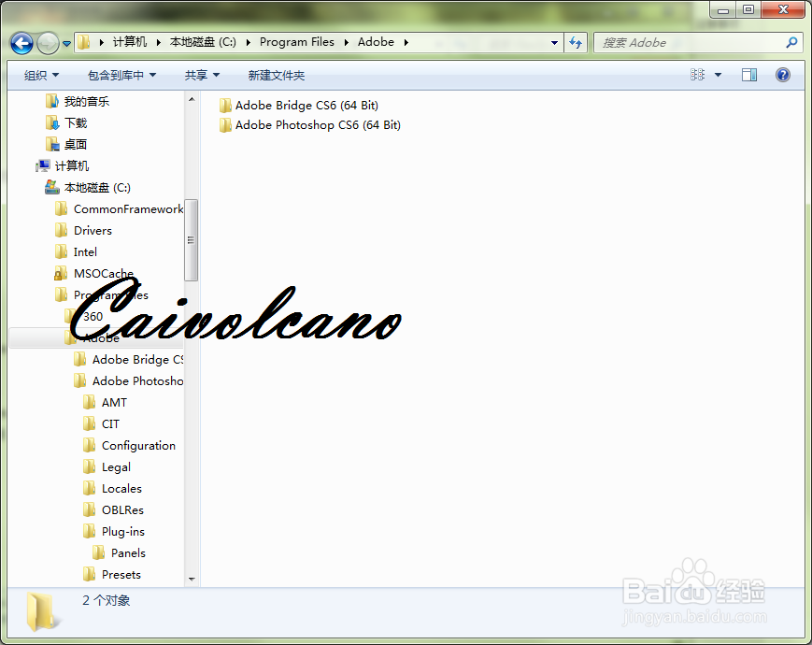Select 桌面 in the navigation tree
The height and width of the screenshot is (645, 812).
point(66,145)
